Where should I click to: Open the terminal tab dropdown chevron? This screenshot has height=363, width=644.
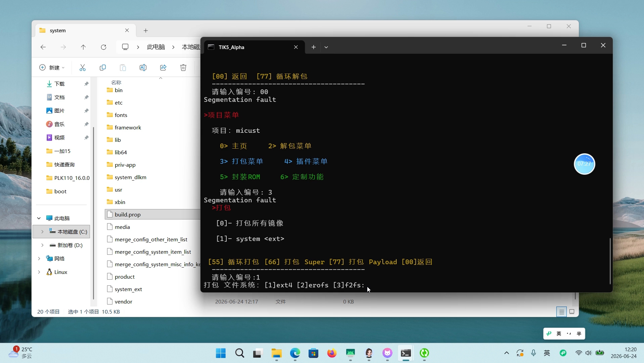(x=326, y=47)
